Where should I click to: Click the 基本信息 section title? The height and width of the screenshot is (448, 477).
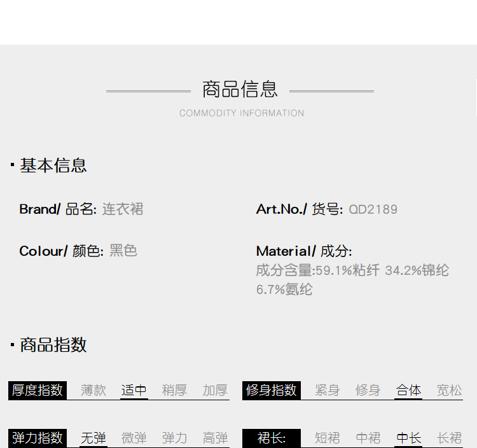(x=53, y=165)
